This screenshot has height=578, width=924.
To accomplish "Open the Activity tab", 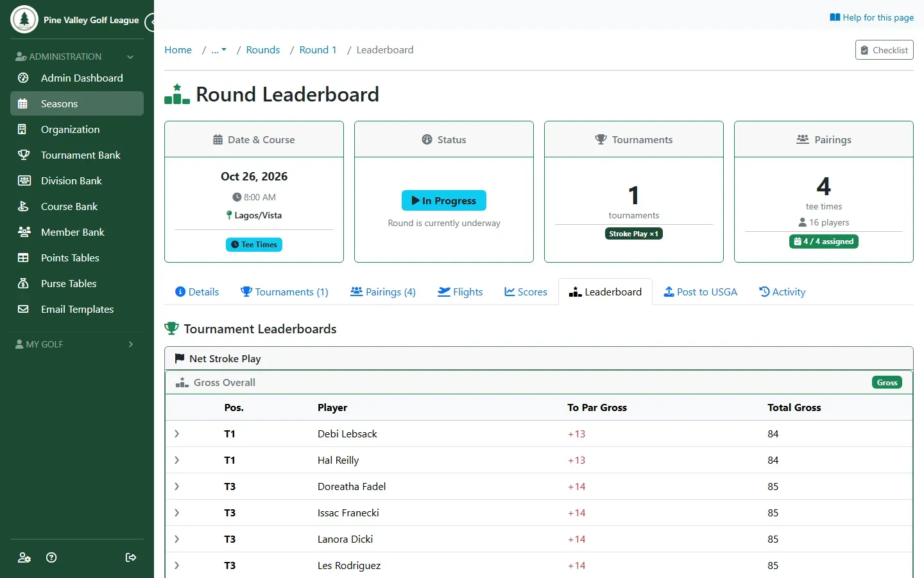I will (x=782, y=292).
